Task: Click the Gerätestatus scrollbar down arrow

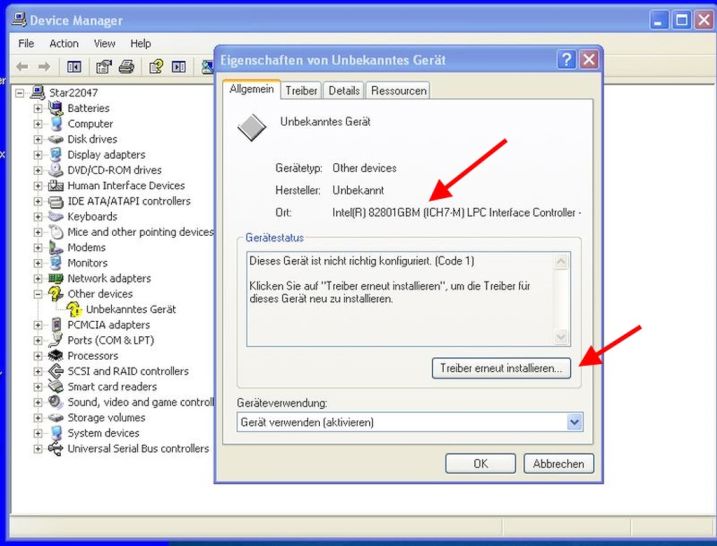Action: 561,337
